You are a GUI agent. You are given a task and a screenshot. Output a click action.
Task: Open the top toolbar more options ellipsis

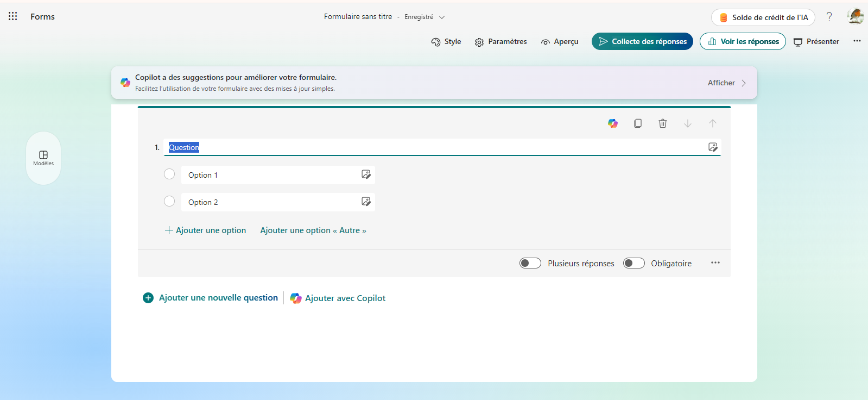(x=857, y=41)
